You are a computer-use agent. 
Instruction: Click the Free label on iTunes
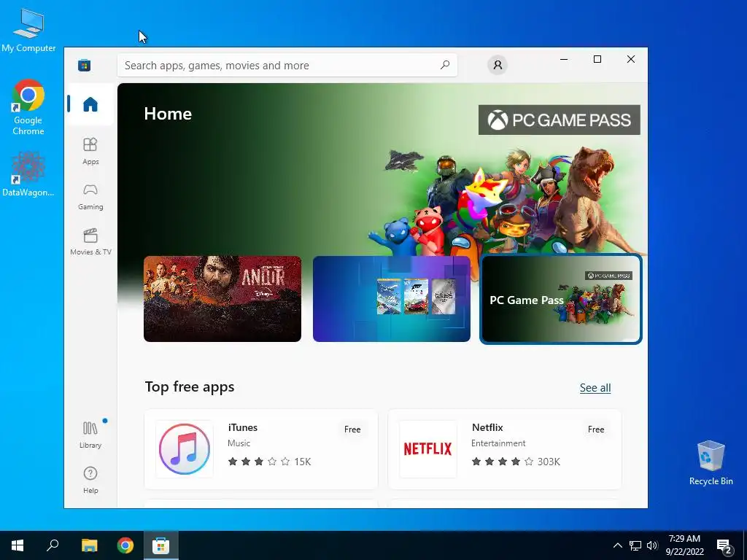tap(352, 429)
